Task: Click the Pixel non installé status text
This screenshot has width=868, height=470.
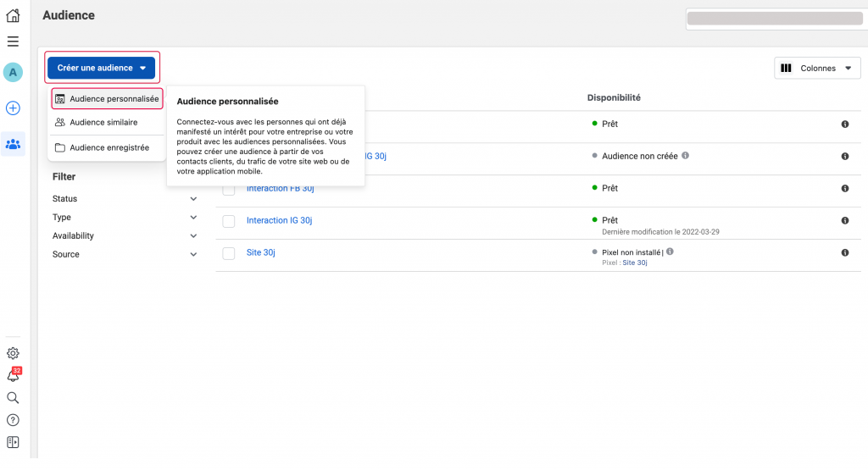Action: pos(631,252)
